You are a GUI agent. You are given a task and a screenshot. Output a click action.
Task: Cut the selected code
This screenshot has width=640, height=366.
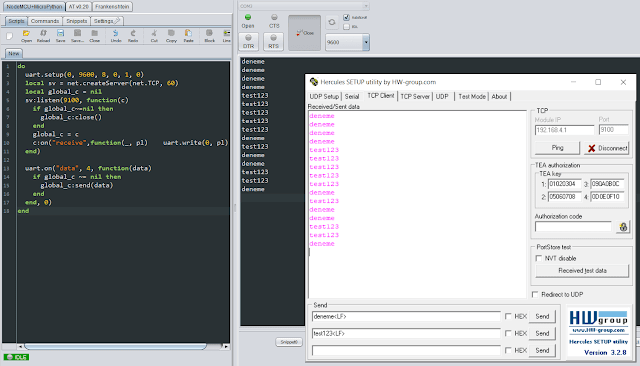click(154, 36)
